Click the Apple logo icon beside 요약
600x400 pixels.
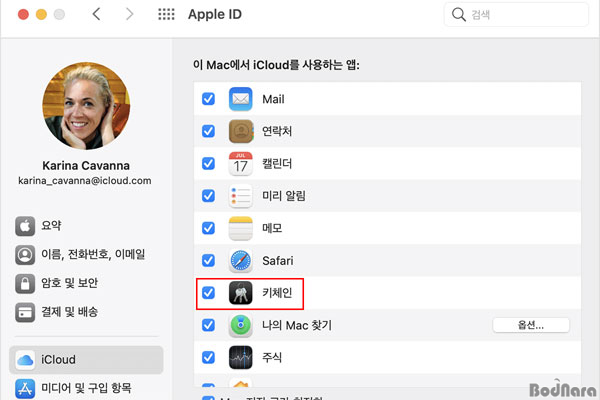click(25, 226)
